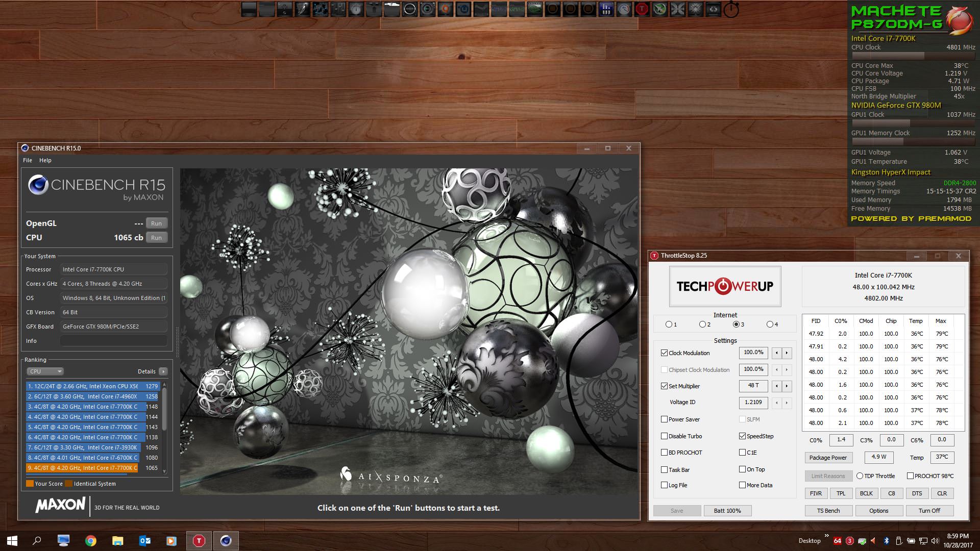Click the red 64 tray icon
980x551 pixels.
tap(838, 541)
